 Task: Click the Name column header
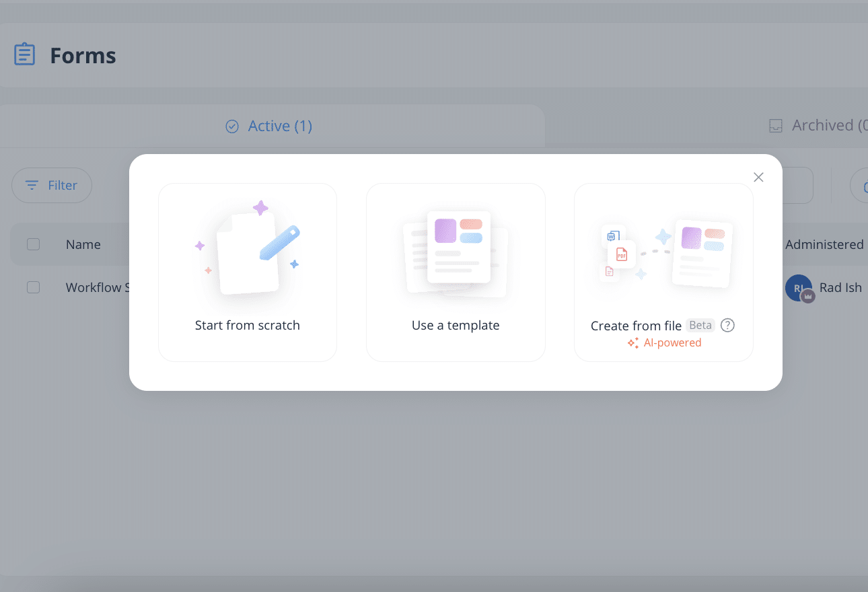[83, 244]
